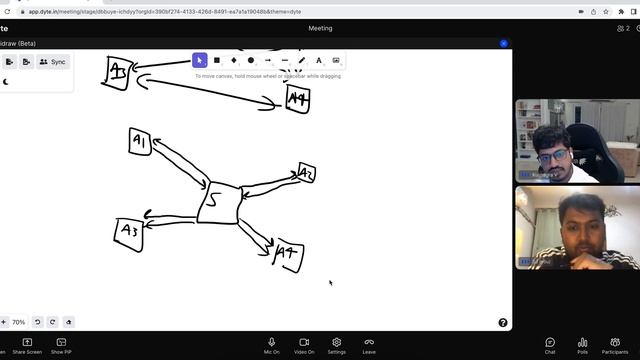Click the 70% zoom level reset
This screenshot has height=360, width=640.
pos(18,322)
